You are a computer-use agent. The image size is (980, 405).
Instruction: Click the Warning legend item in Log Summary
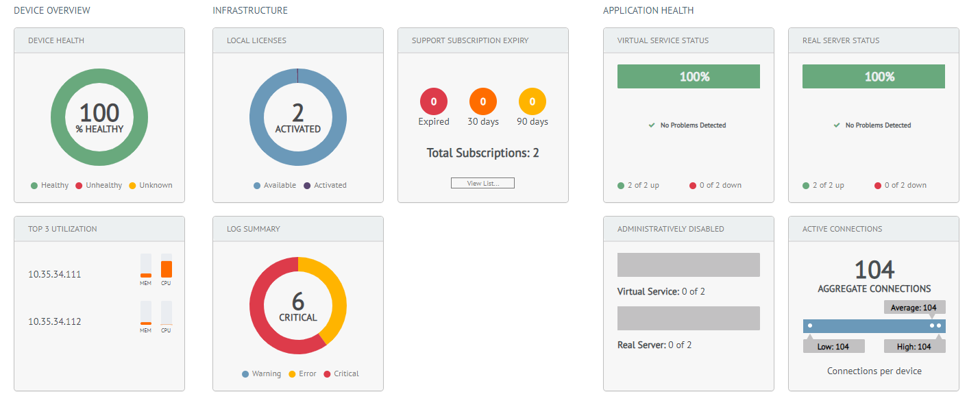click(x=261, y=374)
